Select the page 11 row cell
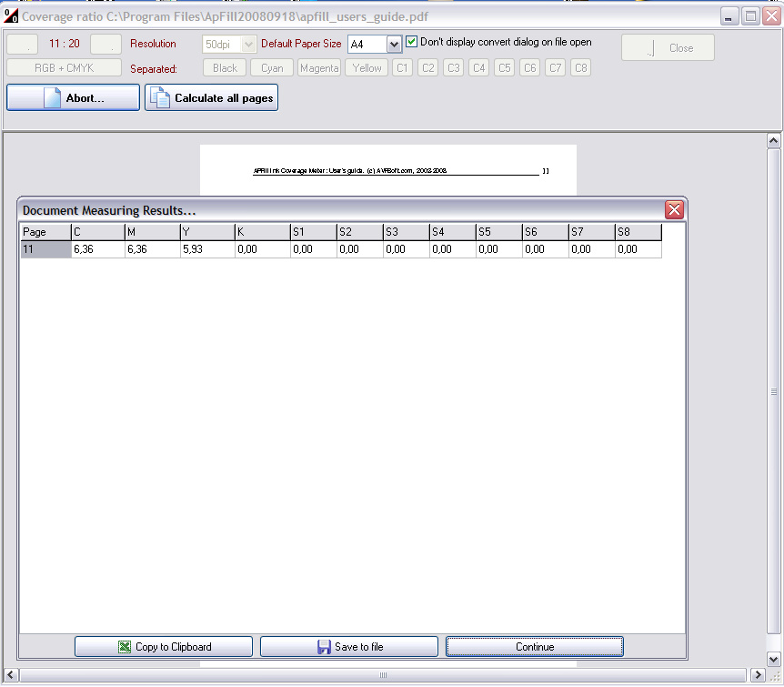This screenshot has height=687, width=784. [45, 249]
